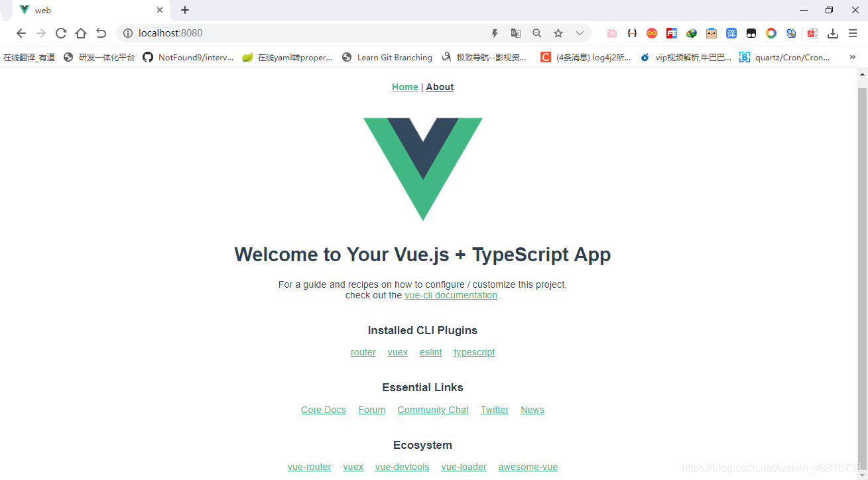Viewport: 868px width, 480px height.
Task: View site information icon in address bar
Action: click(x=128, y=33)
